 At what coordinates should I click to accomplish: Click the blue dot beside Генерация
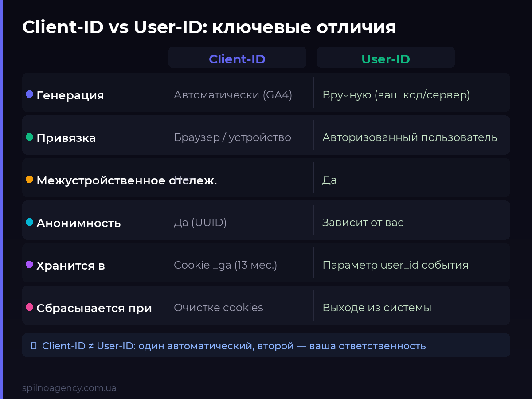(x=30, y=94)
